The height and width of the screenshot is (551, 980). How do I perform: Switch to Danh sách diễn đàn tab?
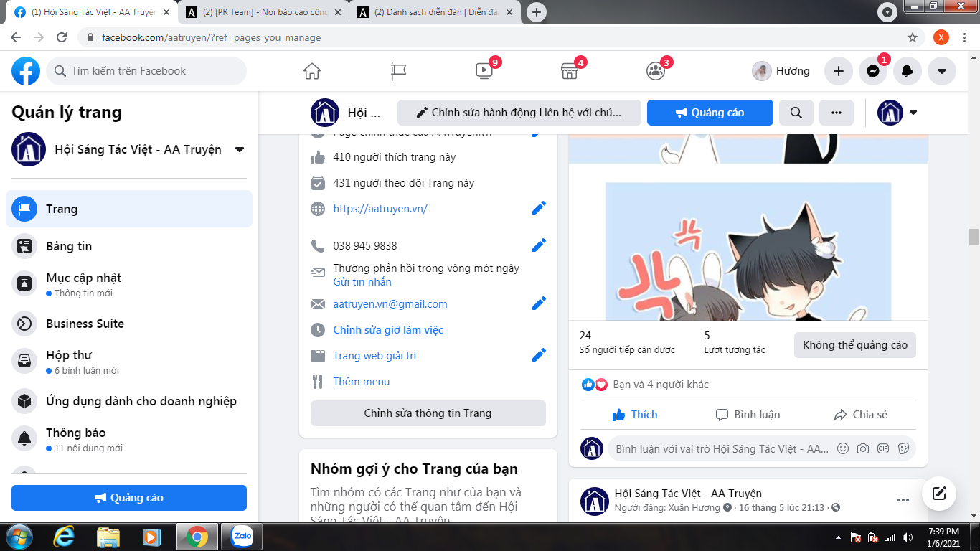click(x=435, y=12)
